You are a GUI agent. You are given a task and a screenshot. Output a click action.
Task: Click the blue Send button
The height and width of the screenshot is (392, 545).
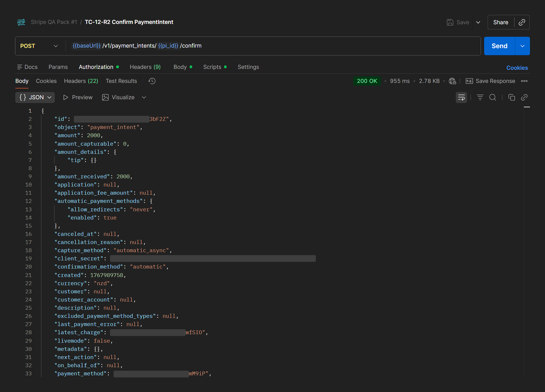(499, 46)
